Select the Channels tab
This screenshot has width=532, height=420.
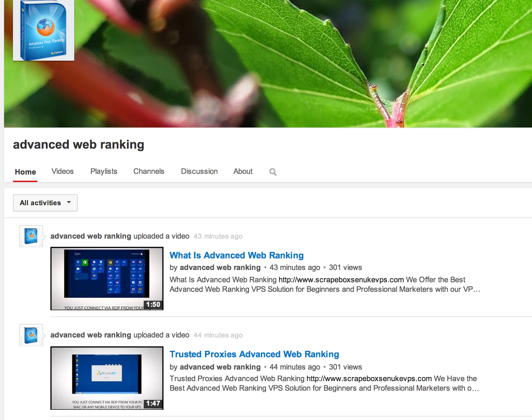coord(149,171)
